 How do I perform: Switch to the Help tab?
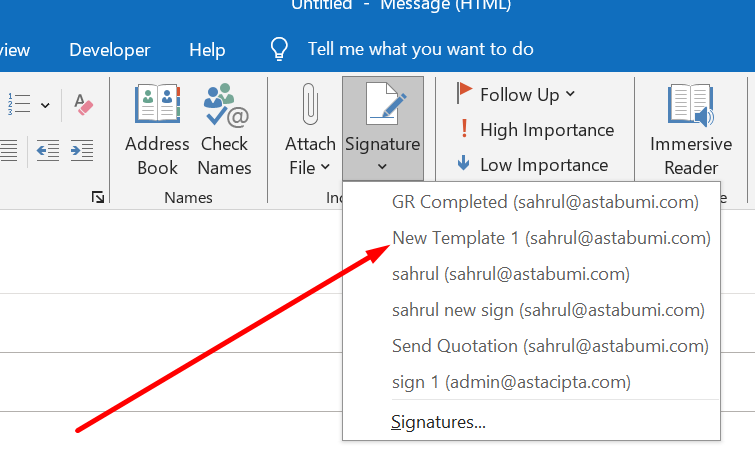[x=207, y=49]
